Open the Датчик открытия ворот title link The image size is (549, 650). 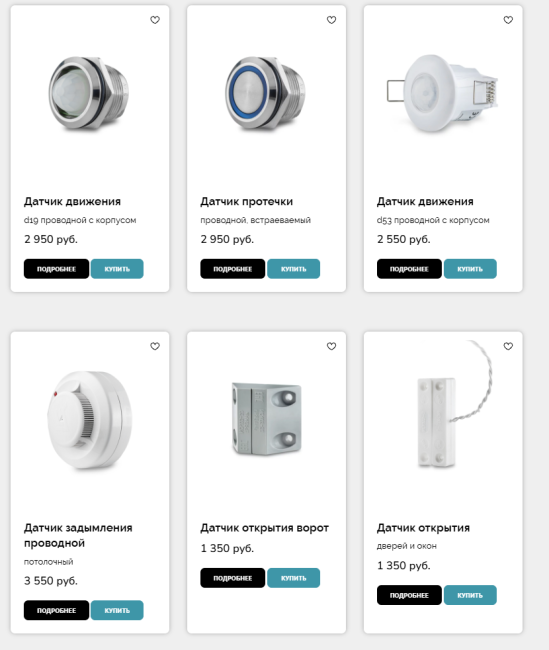click(x=265, y=528)
